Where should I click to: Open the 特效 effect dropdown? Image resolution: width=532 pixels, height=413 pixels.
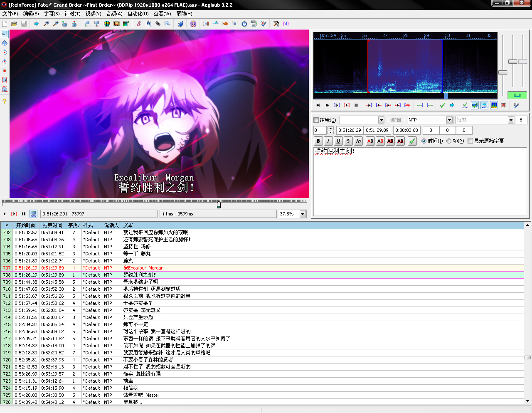point(511,120)
